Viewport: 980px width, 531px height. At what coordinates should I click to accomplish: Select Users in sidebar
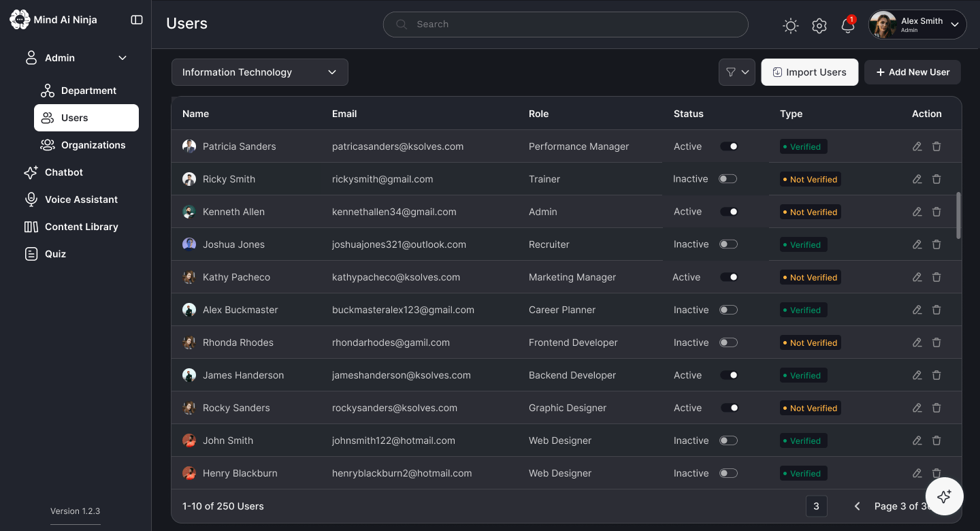pyautogui.click(x=86, y=118)
